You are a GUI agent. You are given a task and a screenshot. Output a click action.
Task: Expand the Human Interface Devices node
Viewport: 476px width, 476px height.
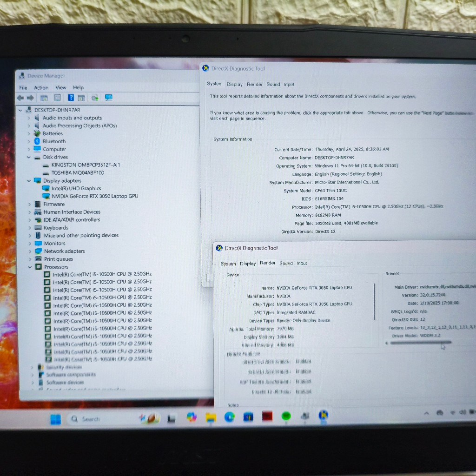[x=29, y=212]
